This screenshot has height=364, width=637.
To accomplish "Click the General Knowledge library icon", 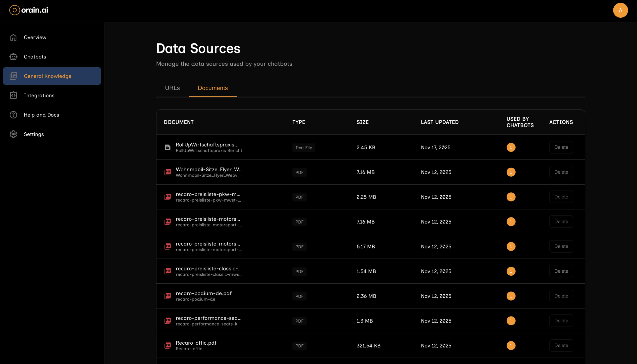I will 13,76.
